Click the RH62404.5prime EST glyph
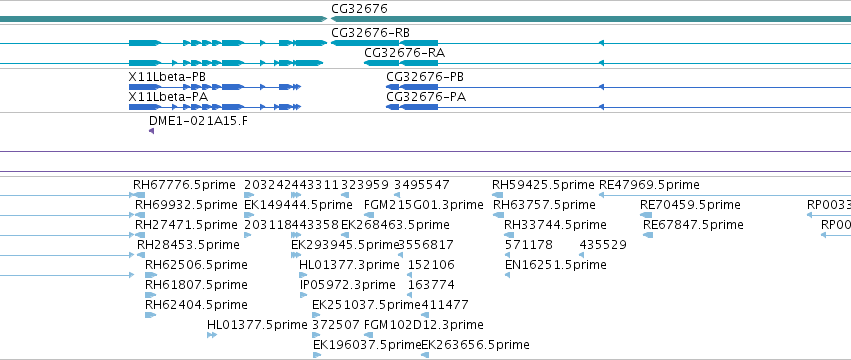The image size is (851, 360). coord(151,315)
